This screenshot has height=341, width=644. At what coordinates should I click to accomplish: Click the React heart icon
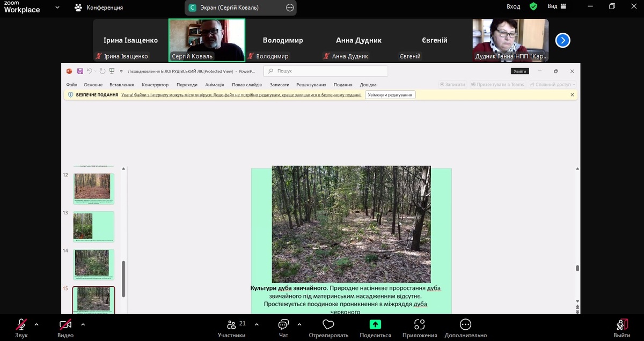(x=328, y=325)
